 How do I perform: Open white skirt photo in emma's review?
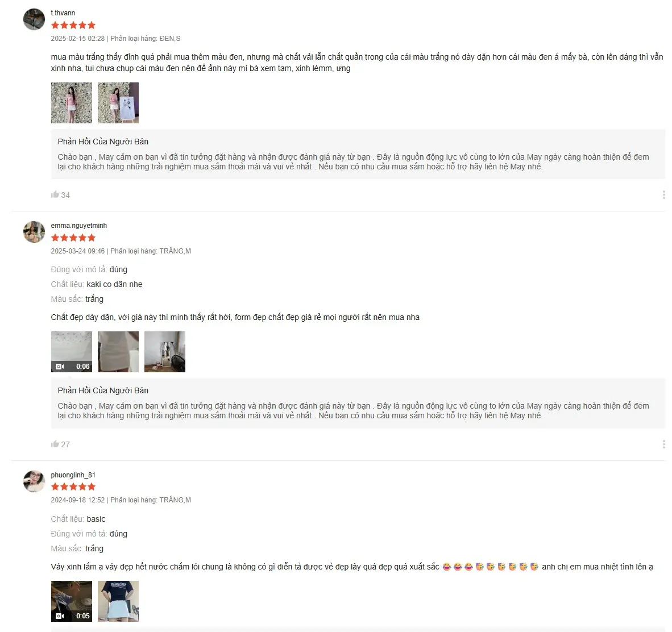[x=118, y=352]
